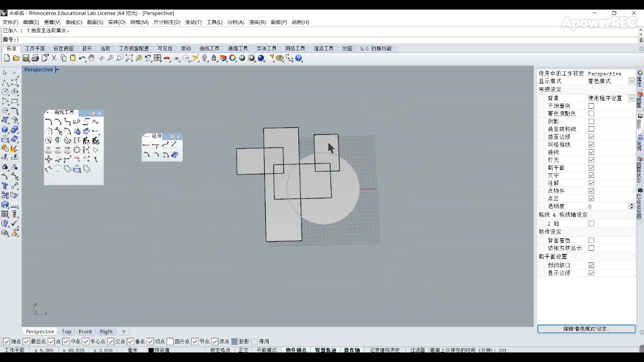Click the blue render sphere icon

[x=261, y=58]
